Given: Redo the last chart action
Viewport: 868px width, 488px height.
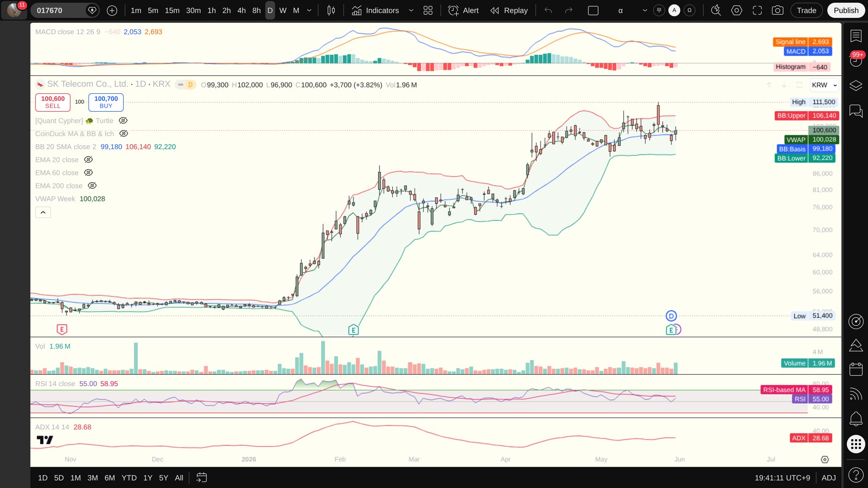Looking at the screenshot, I should [569, 10].
